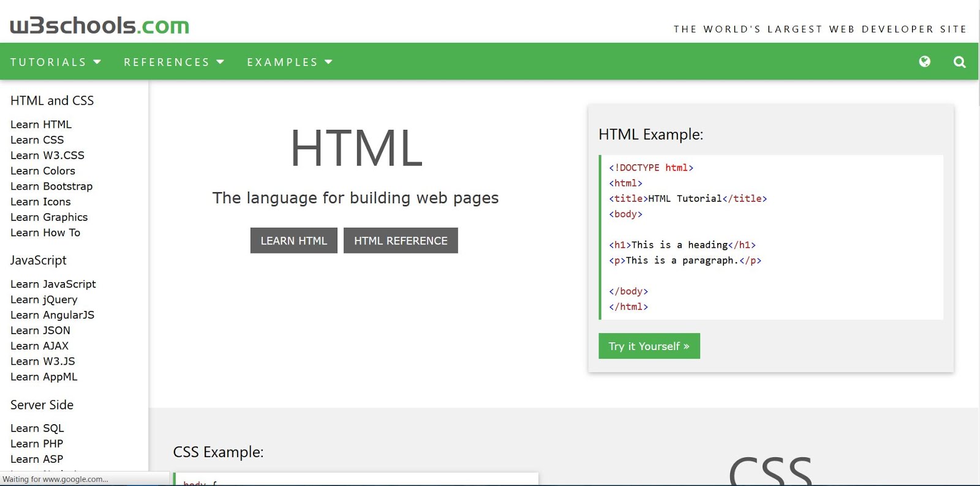Open Learn SQL sidebar link

(x=37, y=428)
